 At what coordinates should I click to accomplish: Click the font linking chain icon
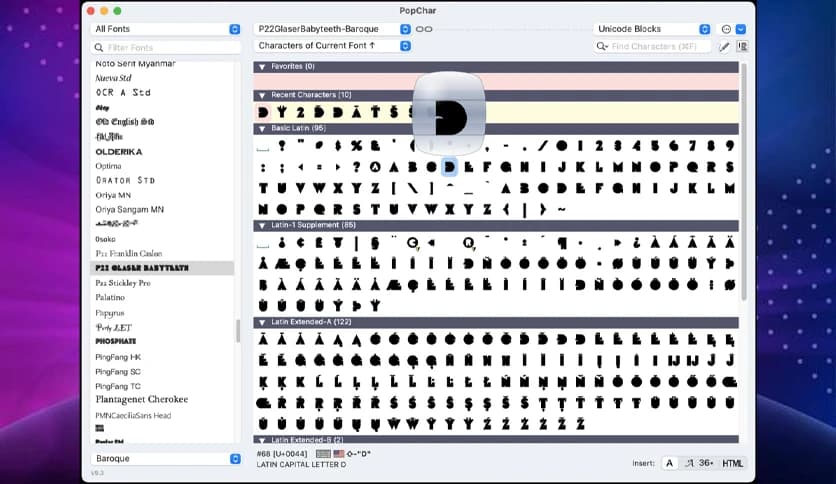(x=424, y=29)
